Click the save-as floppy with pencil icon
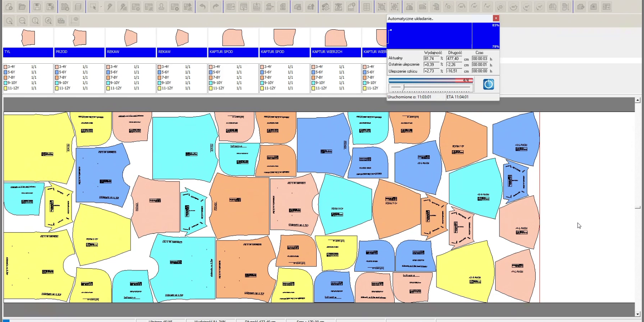Viewport: 644px width, 322px height. tap(50, 7)
